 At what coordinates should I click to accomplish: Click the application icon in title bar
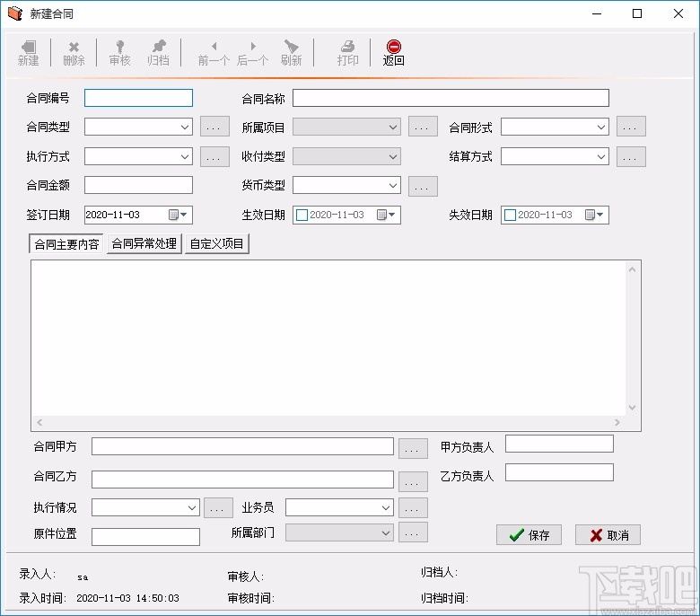pyautogui.click(x=14, y=13)
